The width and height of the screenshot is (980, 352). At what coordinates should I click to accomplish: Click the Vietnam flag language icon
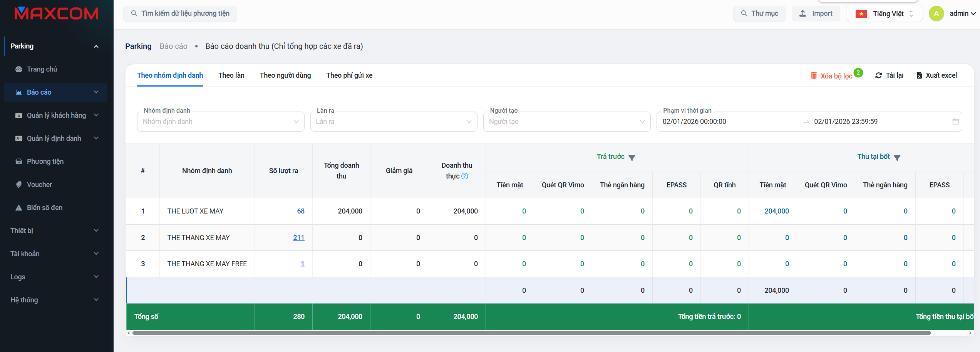click(x=861, y=14)
